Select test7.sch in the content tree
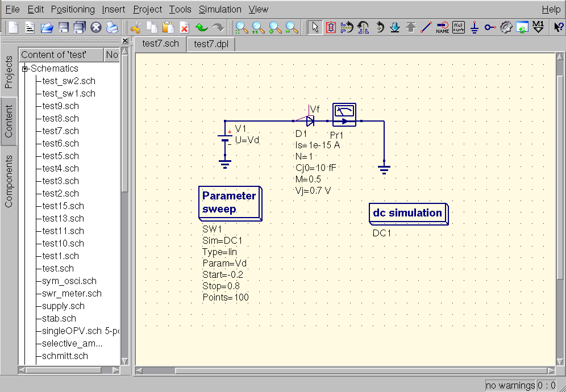 click(60, 131)
